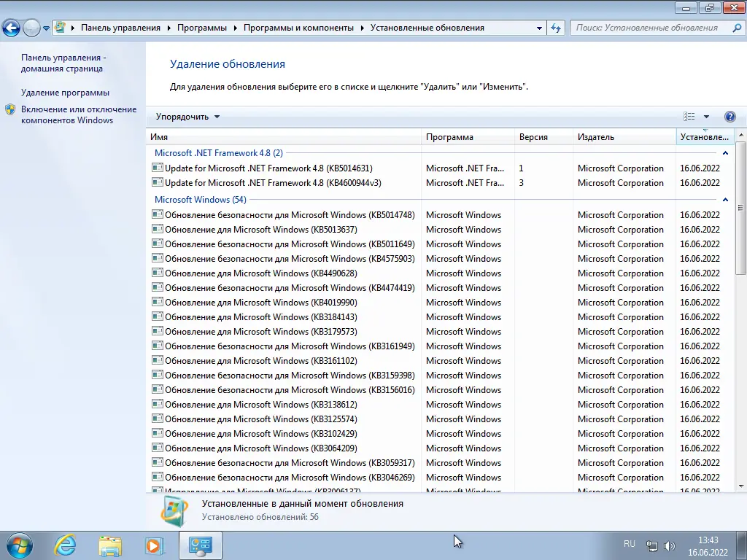Click icon of update KB3179573
747x560 pixels.
coord(158,331)
